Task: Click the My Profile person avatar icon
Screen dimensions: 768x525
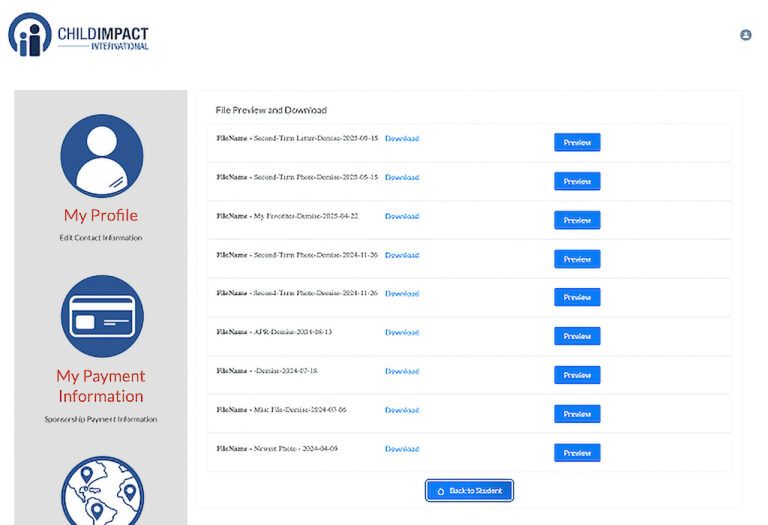Action: pos(101,155)
